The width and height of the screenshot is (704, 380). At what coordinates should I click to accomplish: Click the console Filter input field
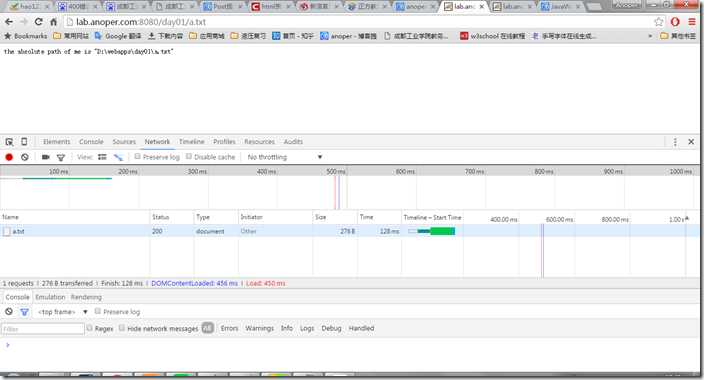43,329
